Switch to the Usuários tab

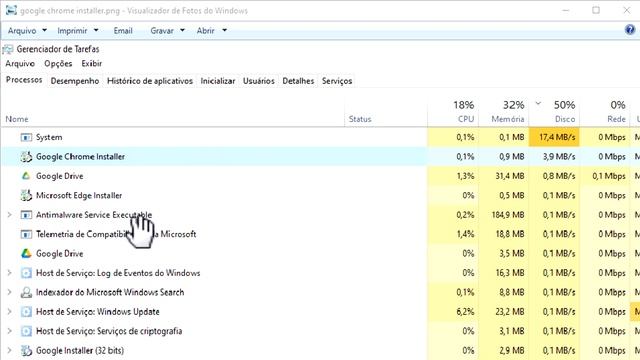259,81
